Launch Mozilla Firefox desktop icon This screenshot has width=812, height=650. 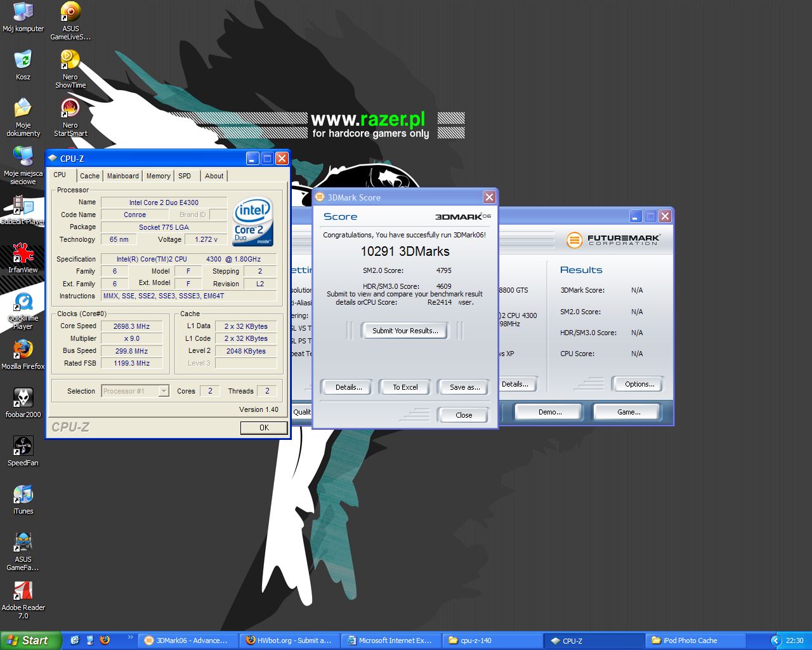click(23, 355)
